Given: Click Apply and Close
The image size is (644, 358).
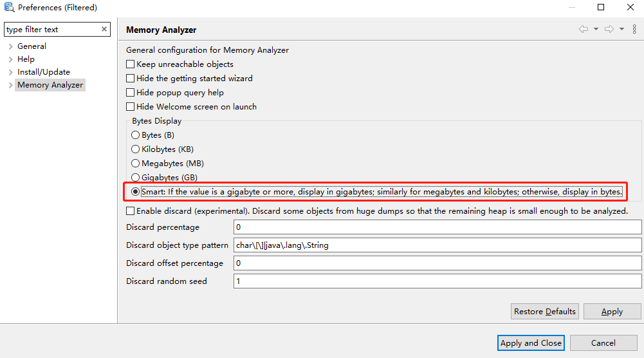Looking at the screenshot, I should click(x=531, y=343).
